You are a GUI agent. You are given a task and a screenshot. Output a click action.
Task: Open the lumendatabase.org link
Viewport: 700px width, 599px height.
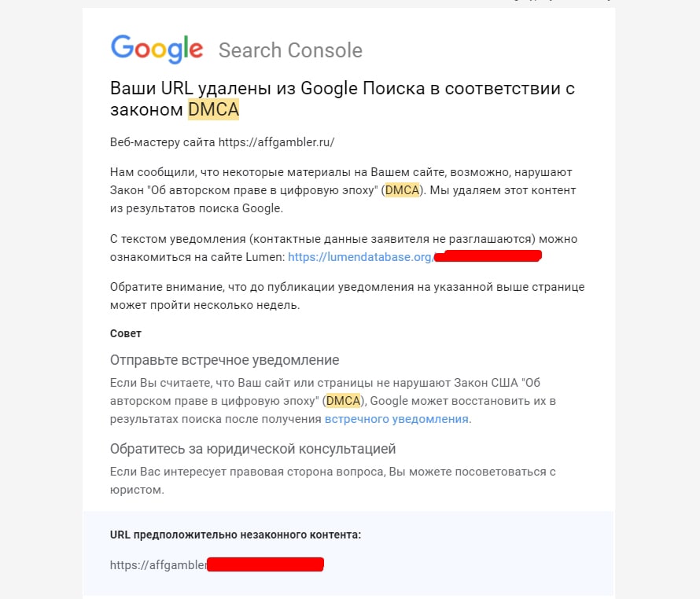360,257
